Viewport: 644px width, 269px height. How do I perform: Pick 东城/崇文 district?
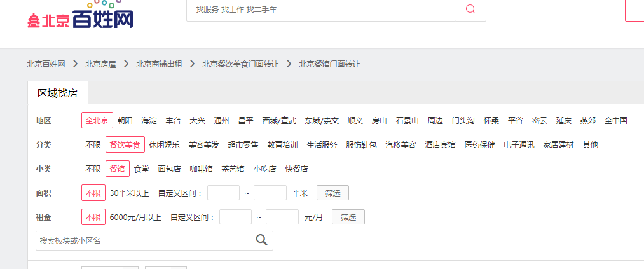point(322,121)
